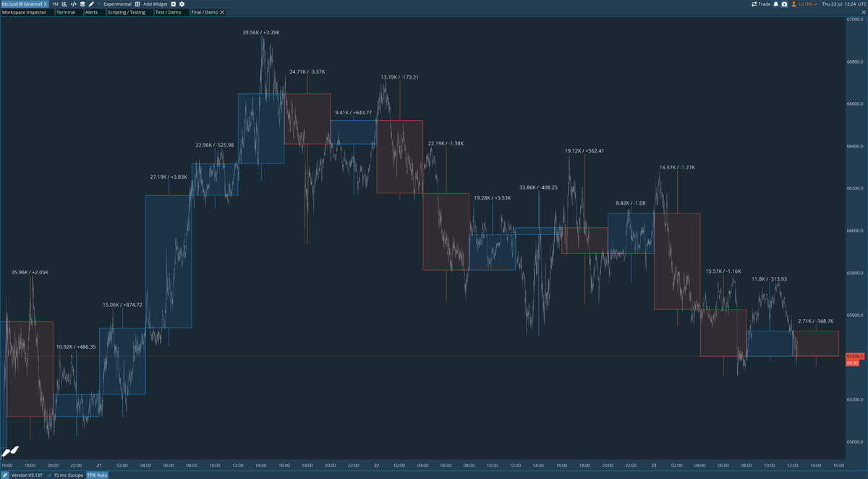Close the Final / Demo tab
The height and width of the screenshot is (479, 868).
pos(222,12)
